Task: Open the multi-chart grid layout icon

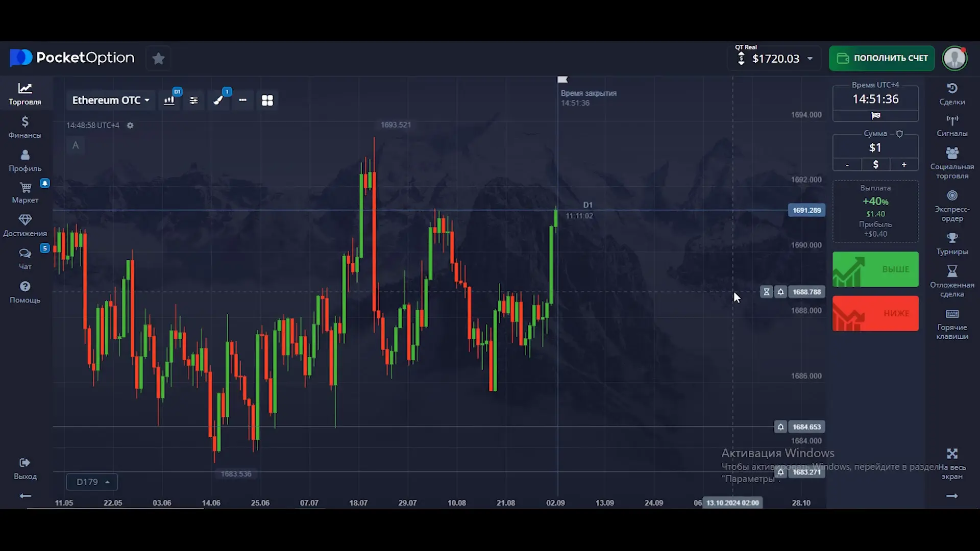Action: click(267, 101)
